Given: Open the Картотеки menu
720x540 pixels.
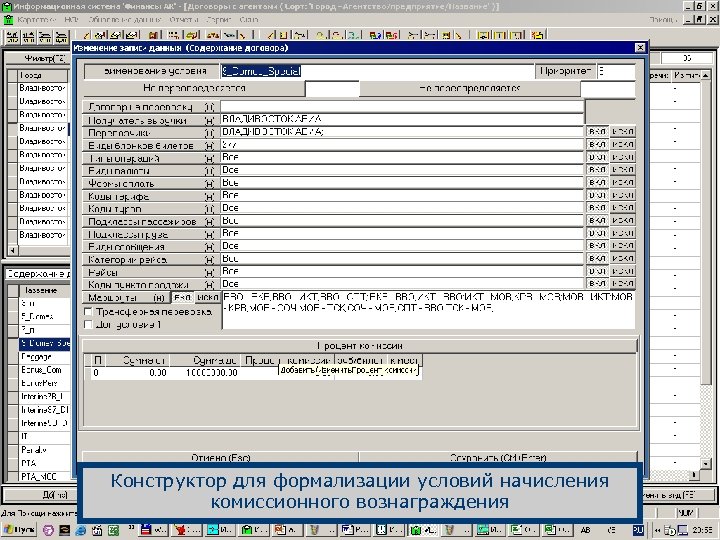Looking at the screenshot, I should pos(36,20).
